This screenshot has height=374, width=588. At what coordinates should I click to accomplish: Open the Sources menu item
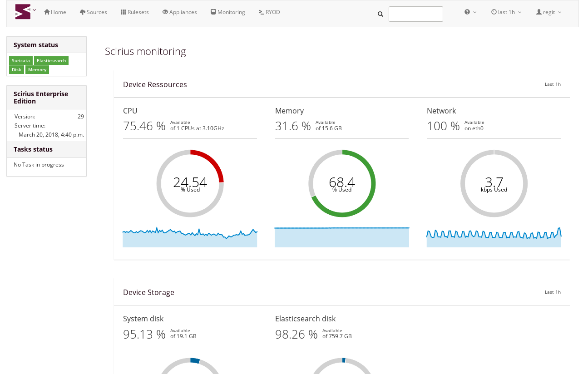click(x=93, y=12)
